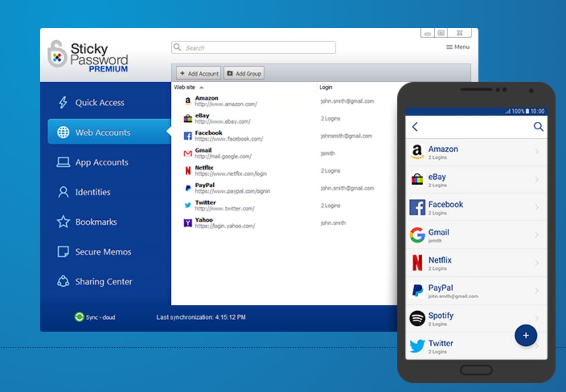The height and width of the screenshot is (392, 566).
Task: Expand the PayPal entry chevron on the phone
Action: tap(538, 291)
